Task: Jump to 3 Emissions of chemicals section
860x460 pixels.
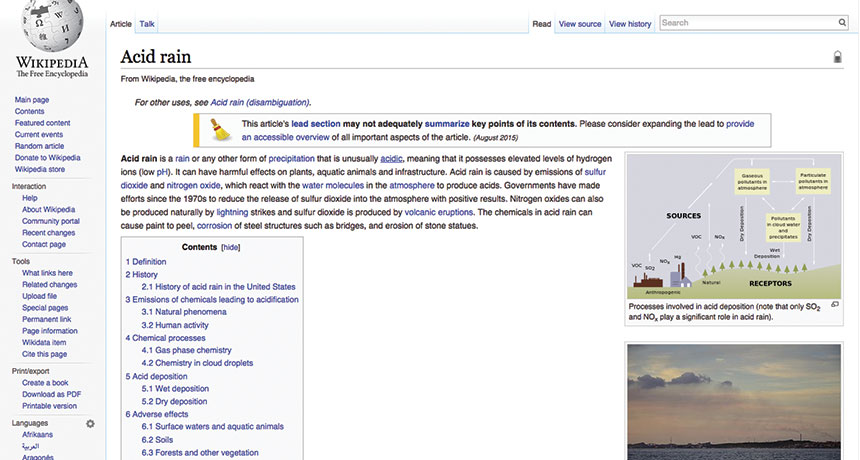Action: 212,299
